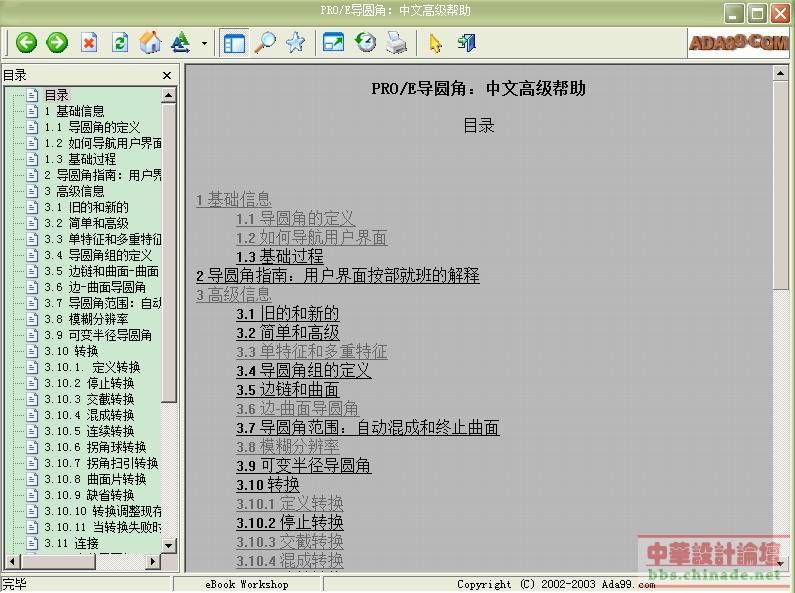
Task: Select tree item 3 高级信息
Action: pyautogui.click(x=74, y=191)
